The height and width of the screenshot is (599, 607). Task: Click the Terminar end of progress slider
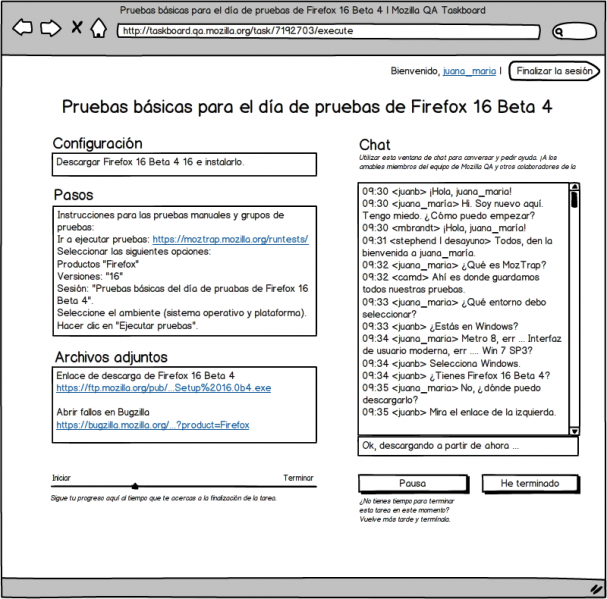pos(298,478)
